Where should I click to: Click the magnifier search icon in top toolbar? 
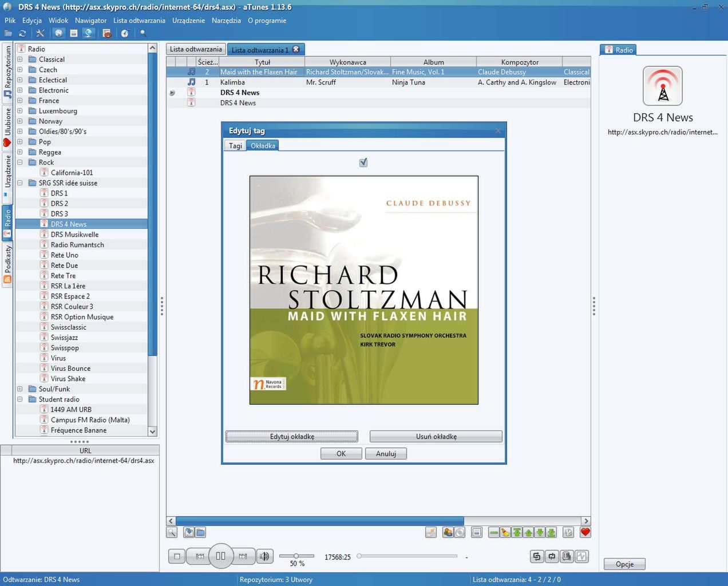[144, 34]
